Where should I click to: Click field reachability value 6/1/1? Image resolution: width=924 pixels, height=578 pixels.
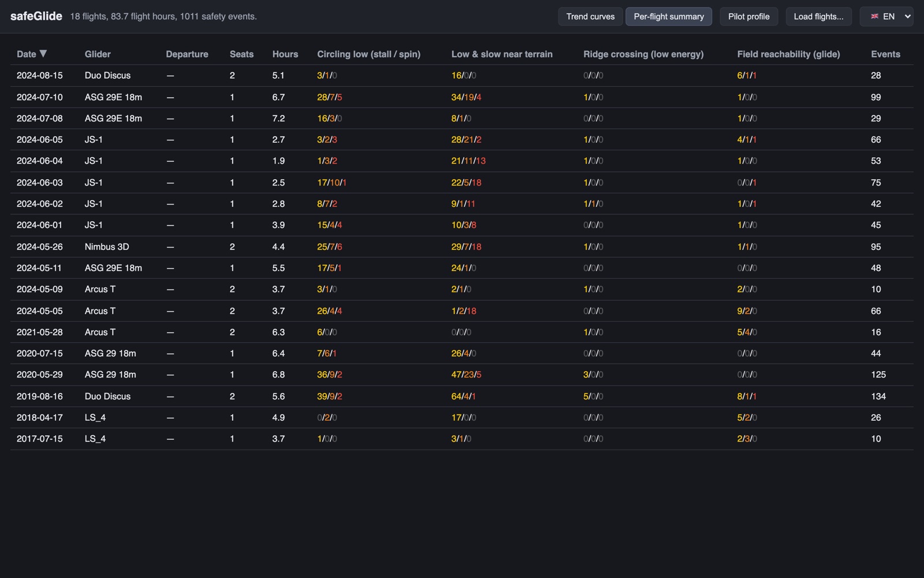(x=747, y=75)
